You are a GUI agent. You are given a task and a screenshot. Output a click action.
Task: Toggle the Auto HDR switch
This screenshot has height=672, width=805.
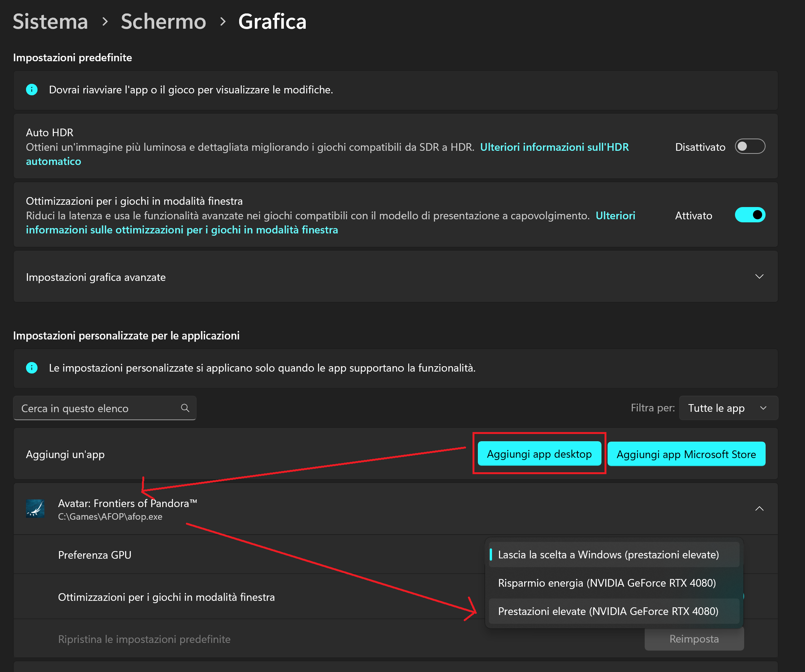point(750,147)
